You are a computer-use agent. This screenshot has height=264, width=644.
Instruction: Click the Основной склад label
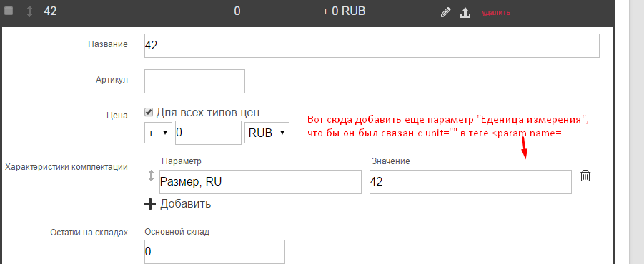(177, 232)
